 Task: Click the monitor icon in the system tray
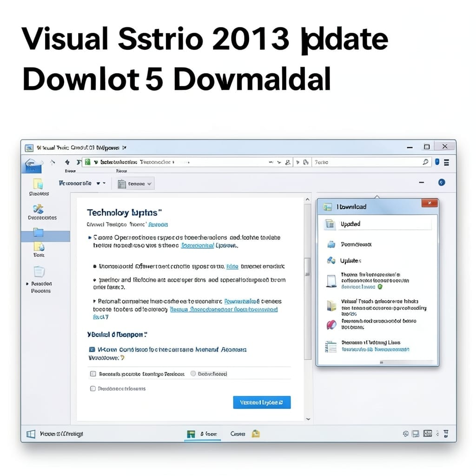tap(415, 434)
